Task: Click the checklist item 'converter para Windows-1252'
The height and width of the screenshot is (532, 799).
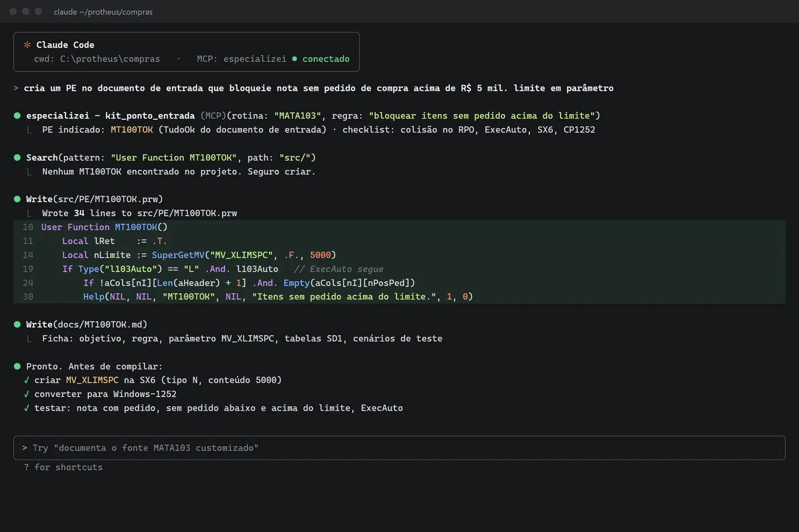Action: (106, 394)
